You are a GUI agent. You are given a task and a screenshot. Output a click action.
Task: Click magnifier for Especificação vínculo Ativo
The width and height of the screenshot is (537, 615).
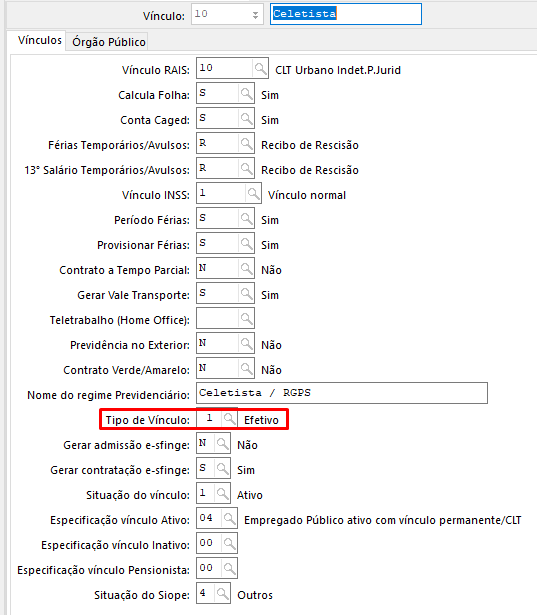tap(229, 519)
